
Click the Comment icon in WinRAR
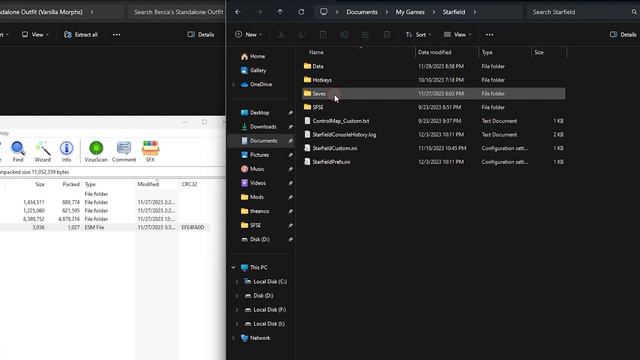tap(124, 151)
